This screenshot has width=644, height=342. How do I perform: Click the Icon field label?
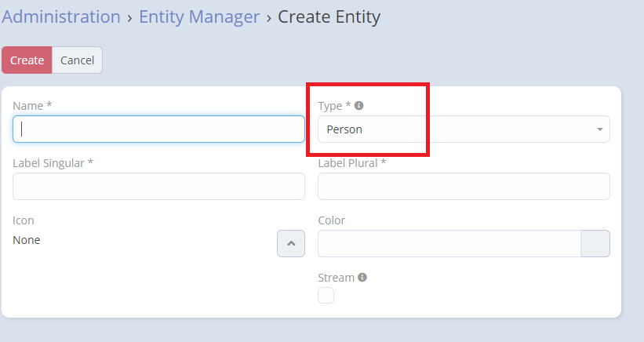pos(23,220)
